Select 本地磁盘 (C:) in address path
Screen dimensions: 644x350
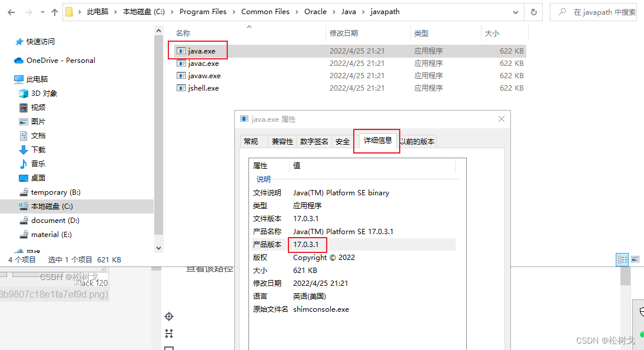pyautogui.click(x=144, y=12)
